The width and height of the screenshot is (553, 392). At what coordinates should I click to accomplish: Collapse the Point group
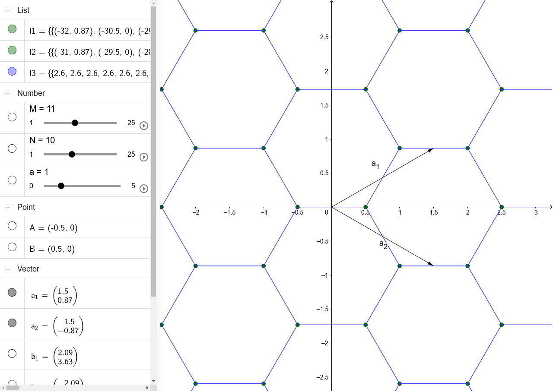point(8,207)
